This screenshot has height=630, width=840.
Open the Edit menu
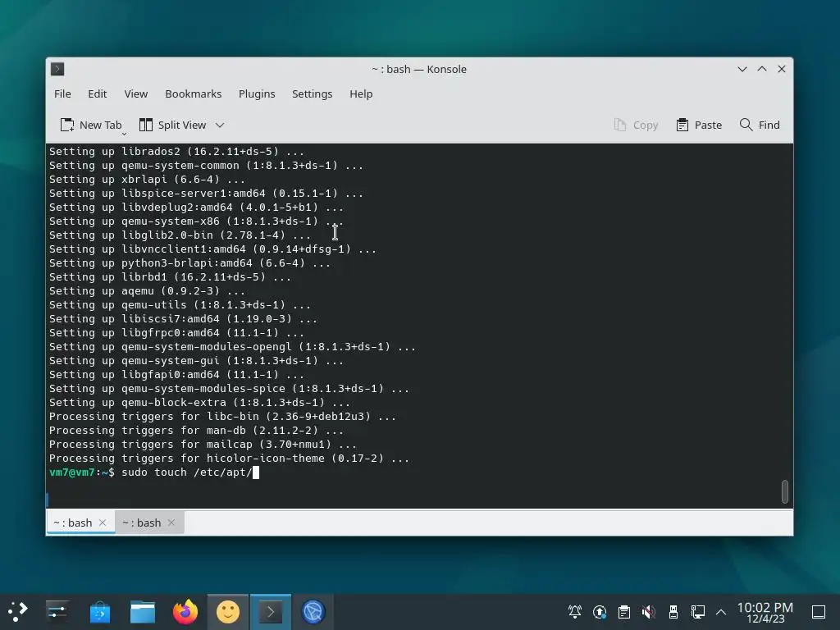tap(97, 94)
